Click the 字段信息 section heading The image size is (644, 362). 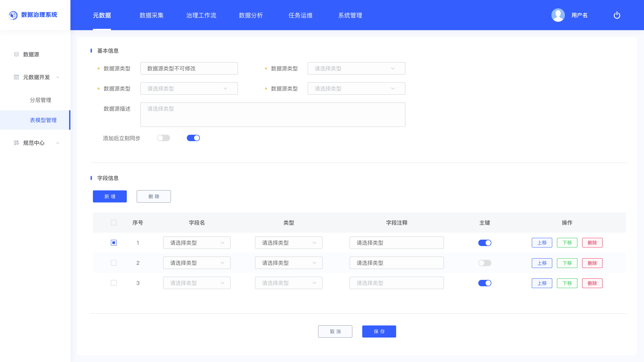coord(108,178)
